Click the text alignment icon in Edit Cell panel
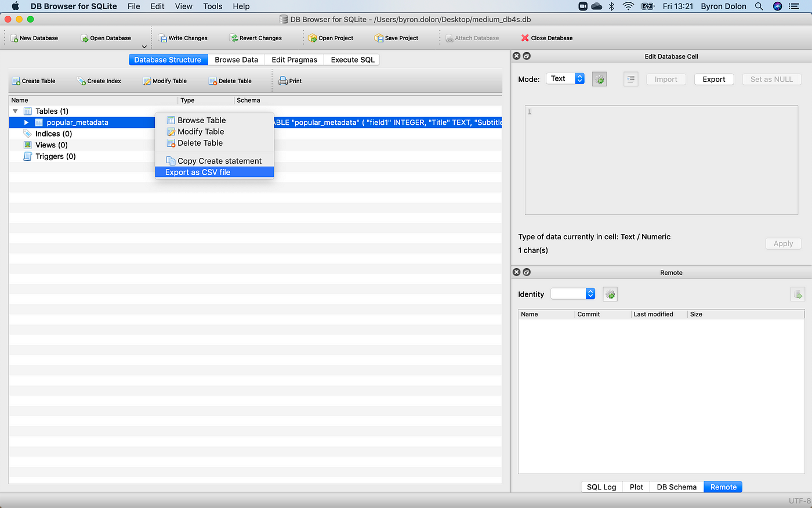 [x=631, y=80]
